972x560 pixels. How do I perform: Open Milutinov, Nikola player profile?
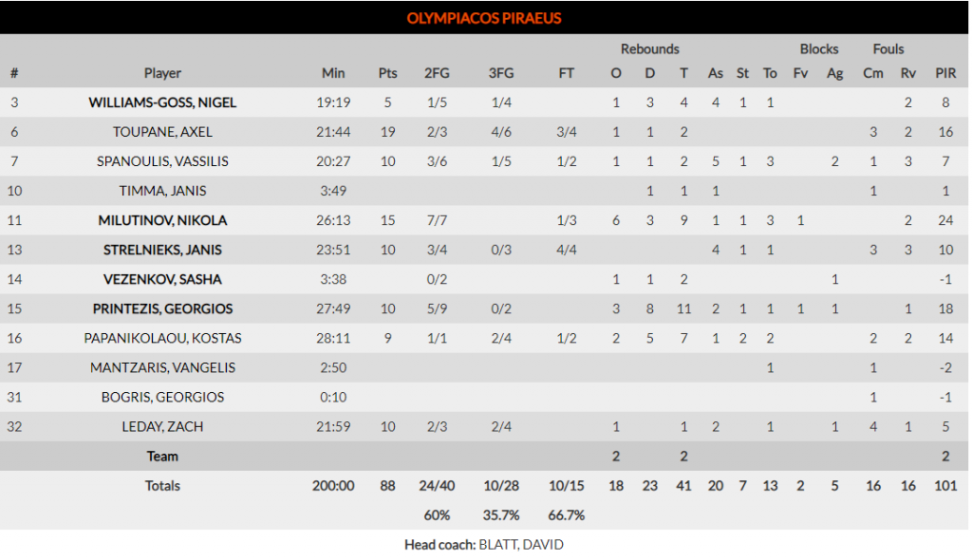point(162,220)
